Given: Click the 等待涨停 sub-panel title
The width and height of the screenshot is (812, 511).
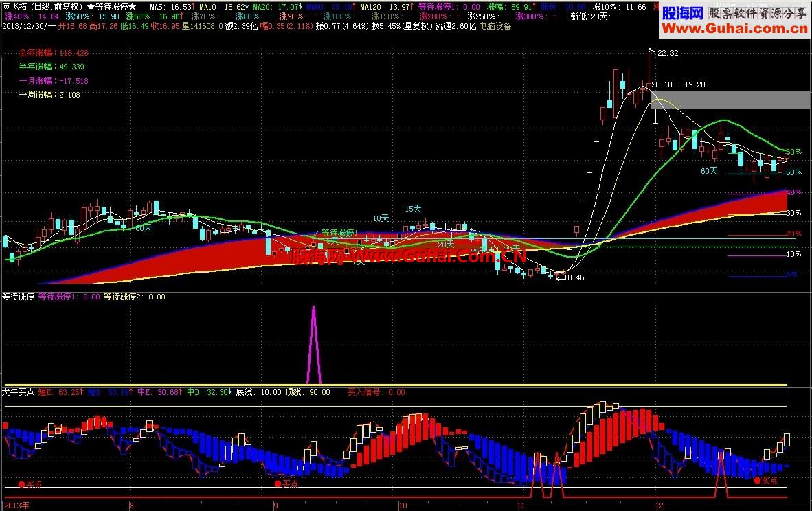Looking at the screenshot, I should point(18,297).
